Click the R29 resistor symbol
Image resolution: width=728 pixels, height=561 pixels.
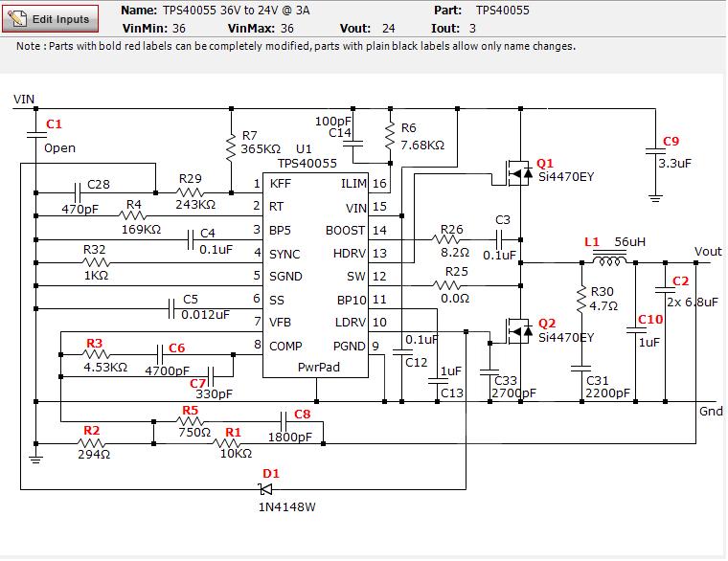(x=190, y=192)
